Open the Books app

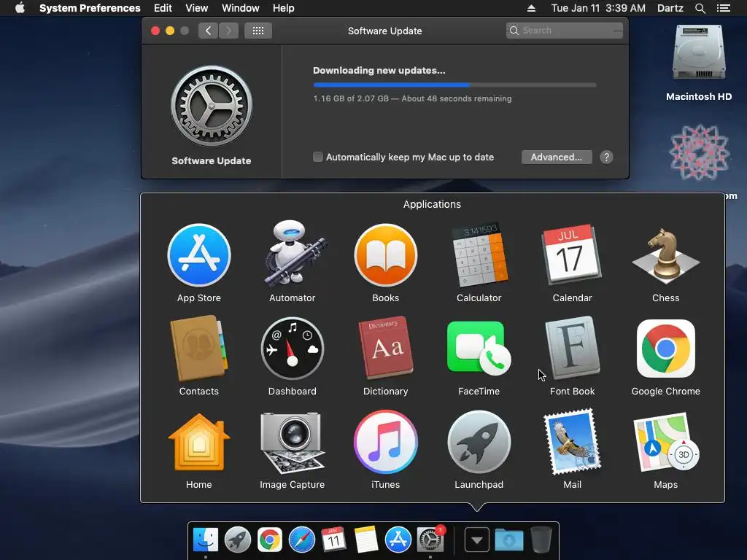[385, 256]
